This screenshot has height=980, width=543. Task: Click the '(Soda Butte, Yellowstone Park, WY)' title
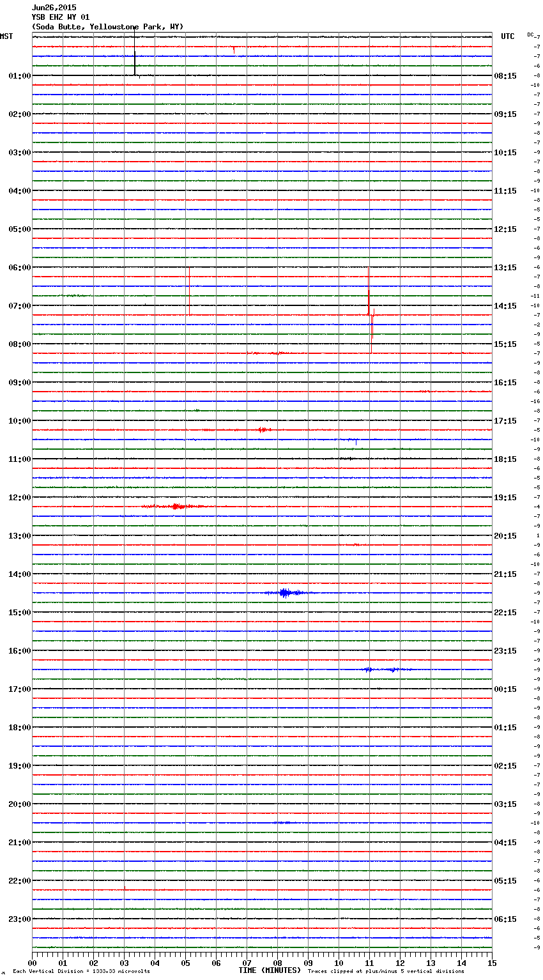107,27
